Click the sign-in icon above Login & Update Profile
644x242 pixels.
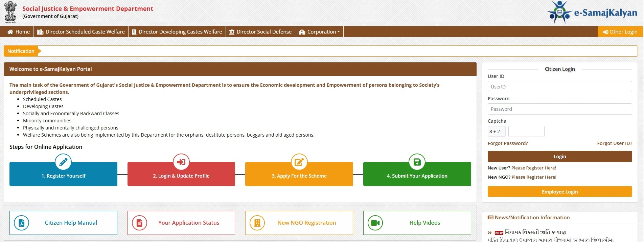coord(181,162)
